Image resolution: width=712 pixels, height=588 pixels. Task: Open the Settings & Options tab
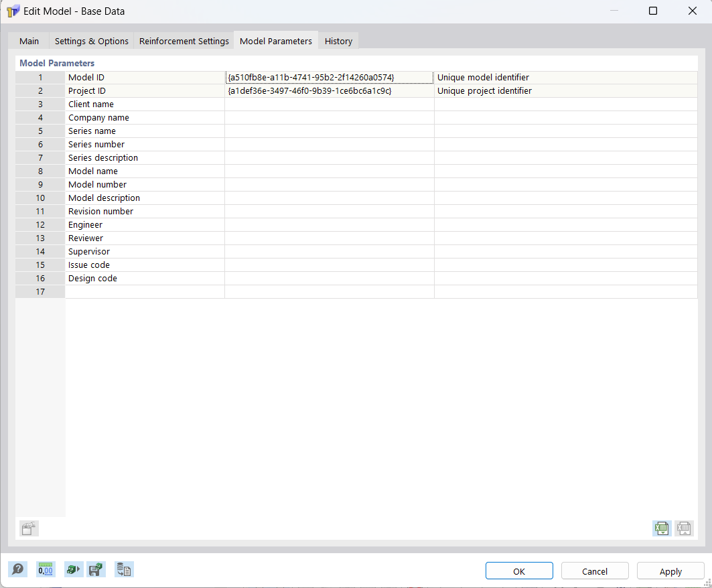pyautogui.click(x=91, y=41)
